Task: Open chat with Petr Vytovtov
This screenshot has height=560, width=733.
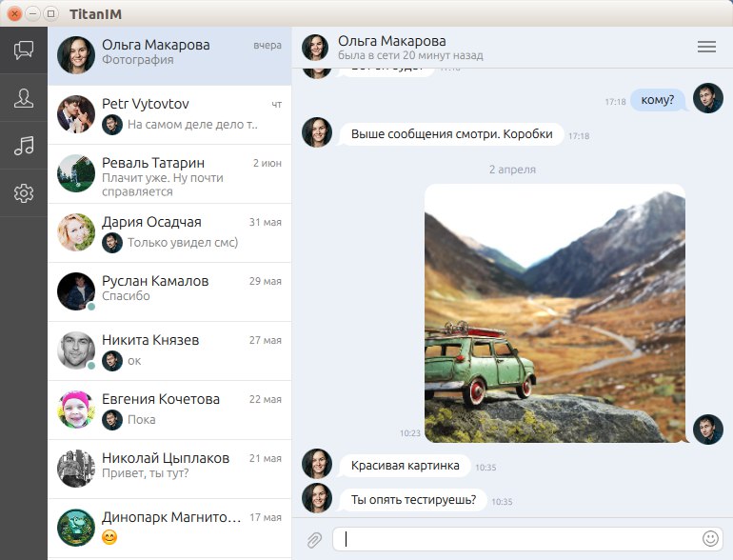Action: (169, 115)
